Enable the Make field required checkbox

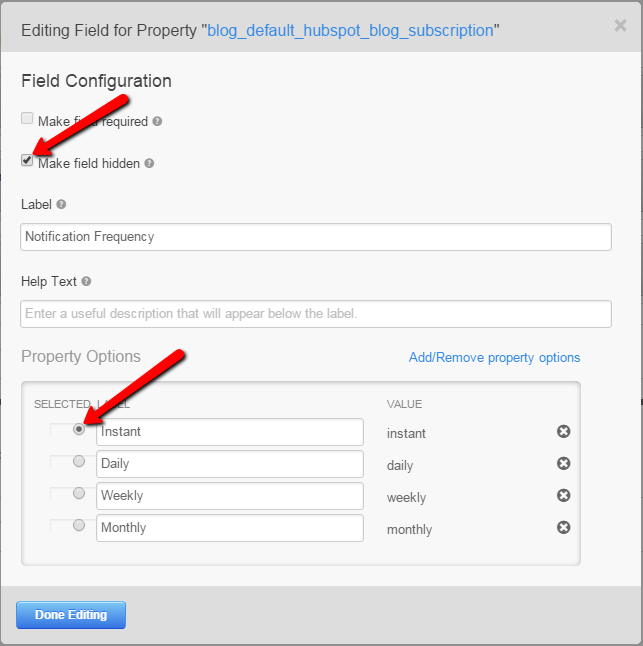point(27,119)
